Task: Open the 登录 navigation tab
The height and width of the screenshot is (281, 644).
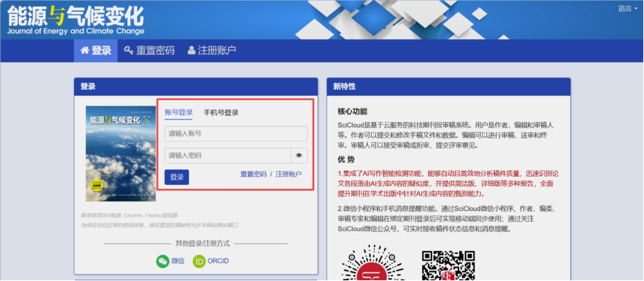Action: pyautogui.click(x=96, y=50)
